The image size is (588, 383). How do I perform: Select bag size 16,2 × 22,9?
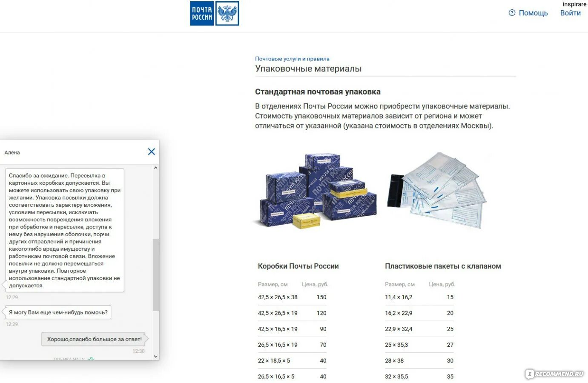(x=399, y=313)
